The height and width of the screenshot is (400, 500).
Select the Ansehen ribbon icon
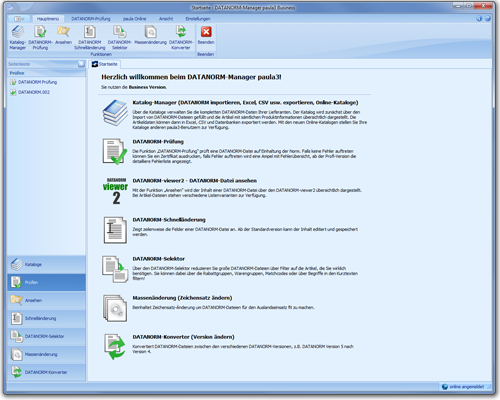63,35
